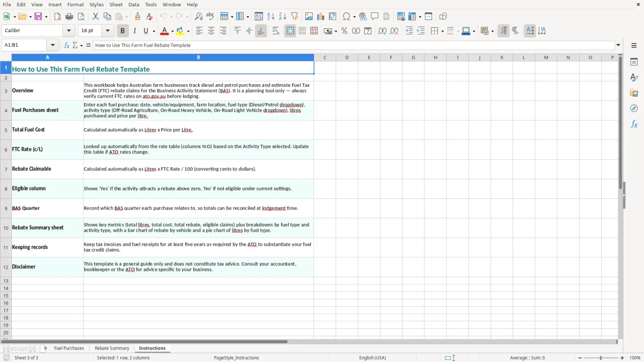Open the Function Wizard
644x362 pixels.
(67, 46)
